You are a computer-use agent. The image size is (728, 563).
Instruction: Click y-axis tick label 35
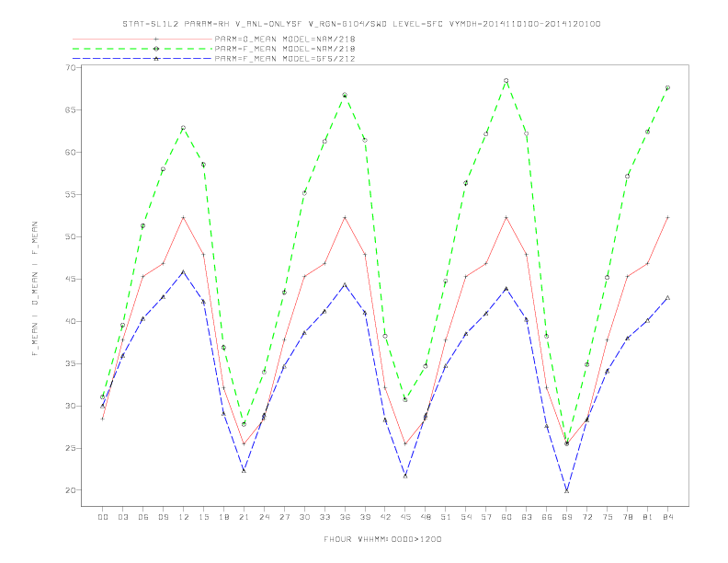pos(70,363)
